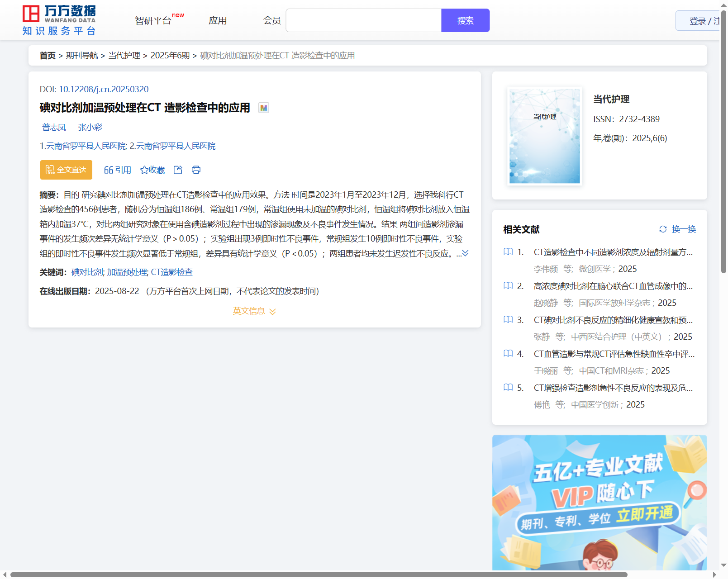Image resolution: width=728 pixels, height=579 pixels.
Task: Refresh related literature with 换一换
Action: click(677, 229)
